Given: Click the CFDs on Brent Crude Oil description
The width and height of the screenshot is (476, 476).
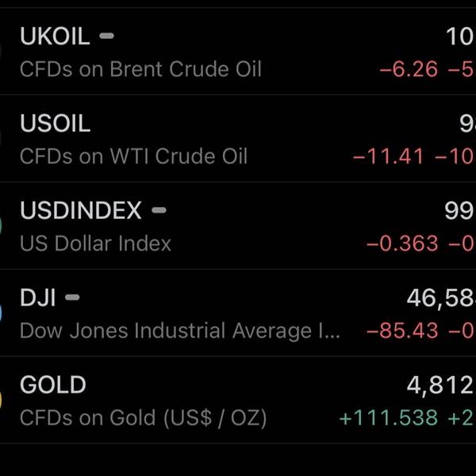Looking at the screenshot, I should click(140, 70).
